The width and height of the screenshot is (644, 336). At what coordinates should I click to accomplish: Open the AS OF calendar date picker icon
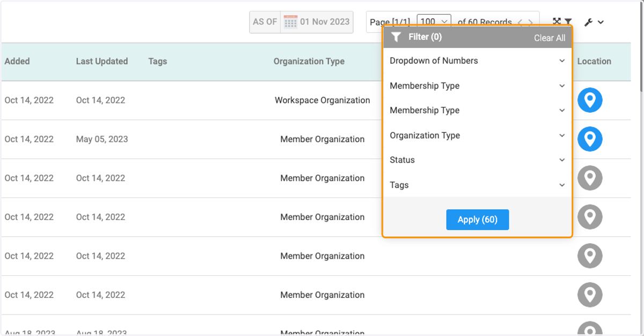[x=290, y=22]
